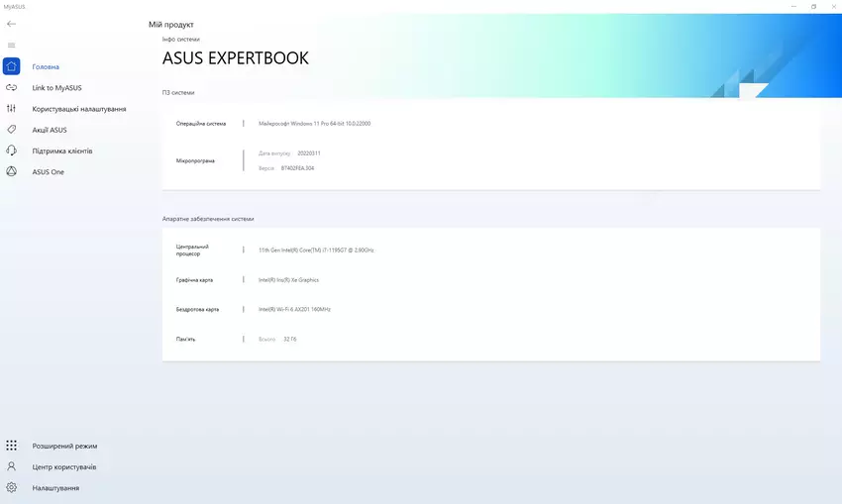The image size is (842, 504).
Task: Collapse the sidebar with the hamburger icon
Action: point(11,46)
